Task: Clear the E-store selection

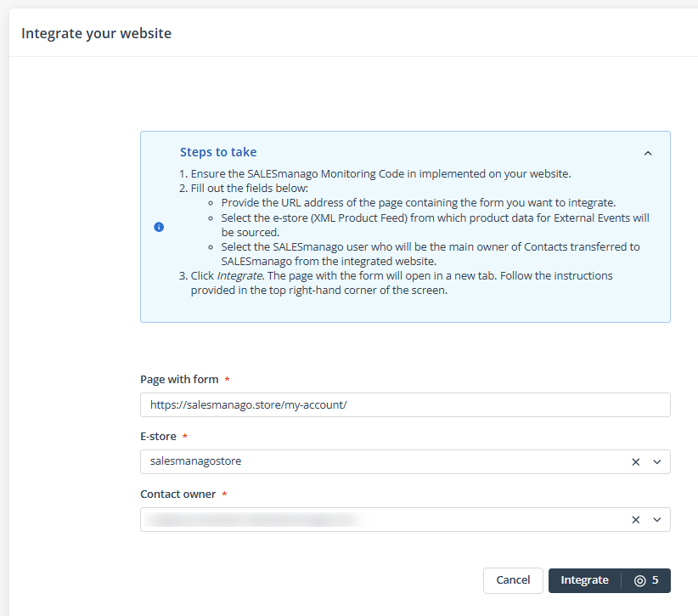Action: (636, 462)
